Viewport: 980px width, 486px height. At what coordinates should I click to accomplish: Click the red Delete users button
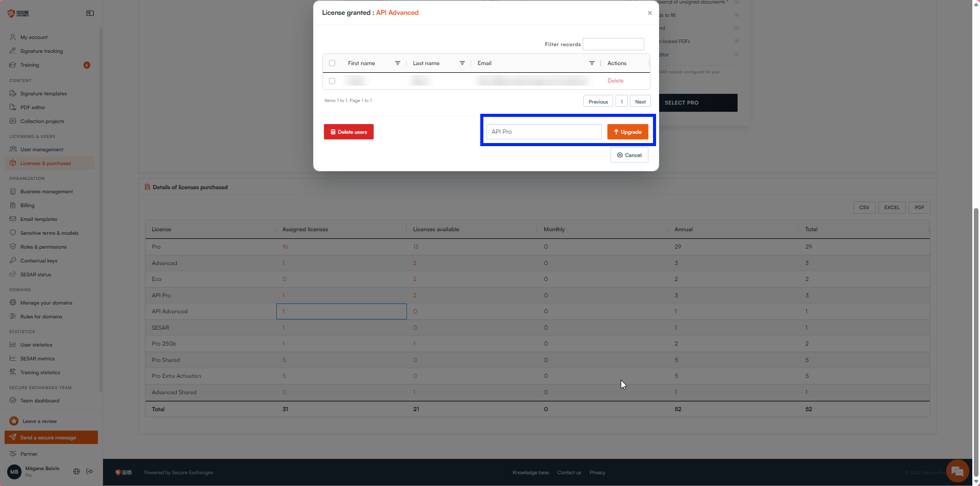[349, 132]
